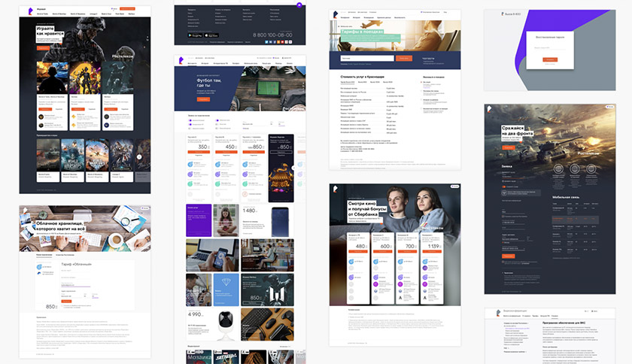The width and height of the screenshot is (632, 364).
Task: Click the next arrow of the games carousel
Action: click(139, 157)
